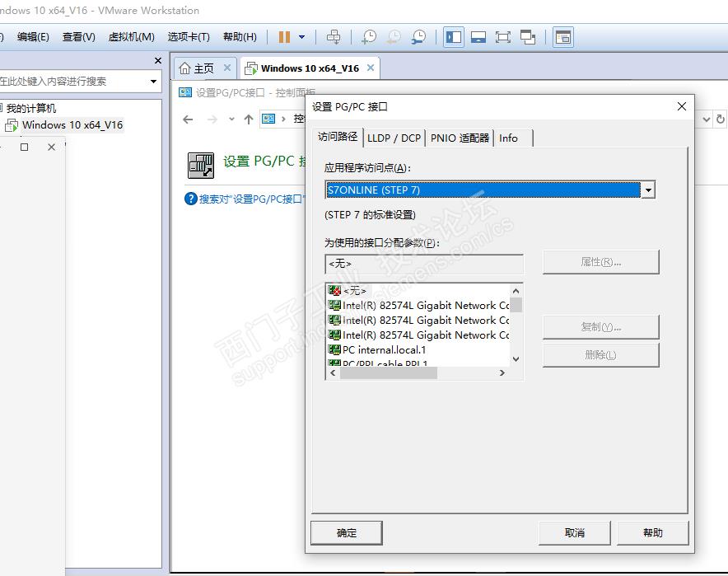Screen dimensions: 728x576
Task: Click the blue help question mark icon
Action: click(191, 199)
